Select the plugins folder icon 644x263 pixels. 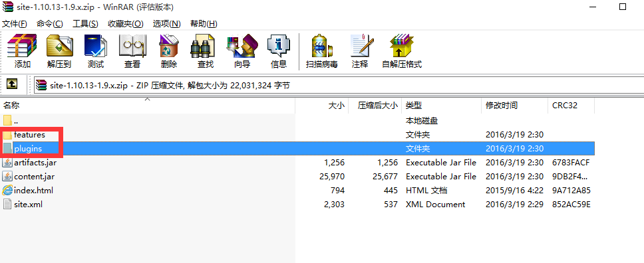(8, 149)
